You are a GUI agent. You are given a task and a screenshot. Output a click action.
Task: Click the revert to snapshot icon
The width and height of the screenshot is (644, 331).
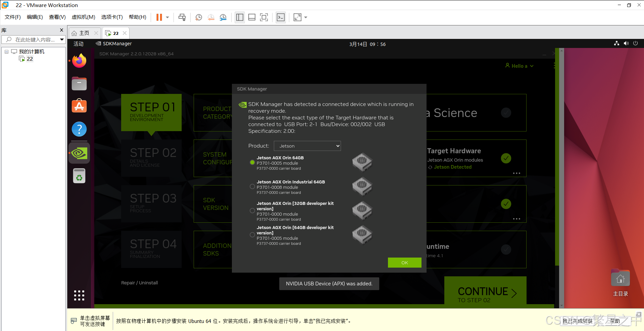pyautogui.click(x=211, y=17)
